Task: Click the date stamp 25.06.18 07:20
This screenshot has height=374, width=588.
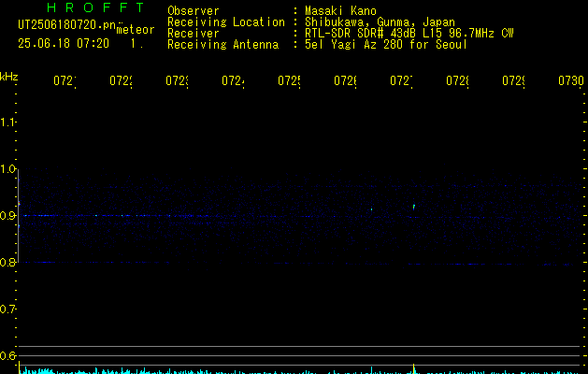Action: click(64, 44)
